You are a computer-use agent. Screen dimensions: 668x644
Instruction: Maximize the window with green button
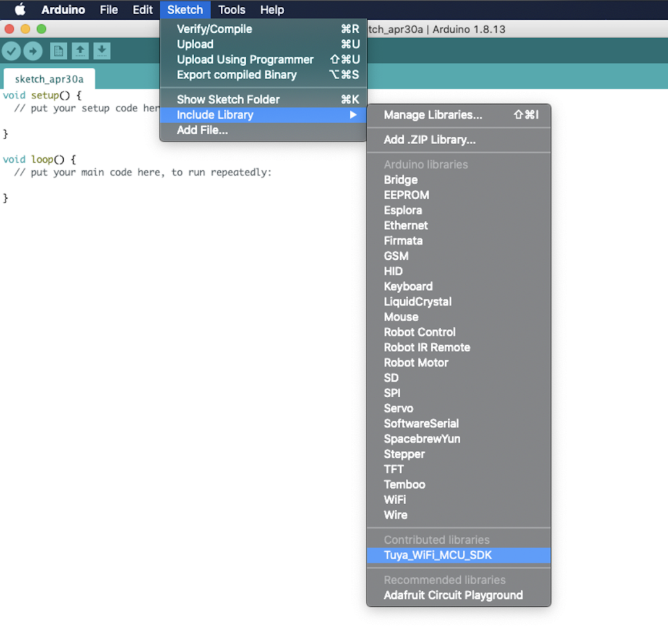point(41,29)
